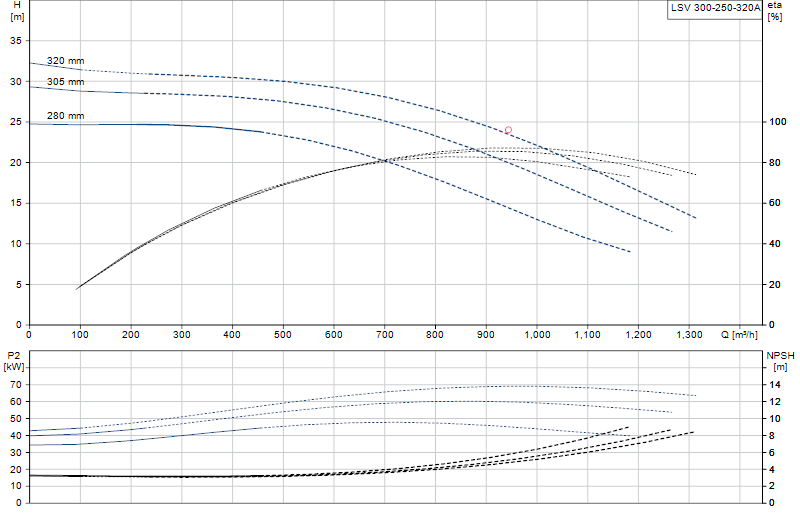Click the H head axis title
The image size is (800, 520).
coord(17,11)
